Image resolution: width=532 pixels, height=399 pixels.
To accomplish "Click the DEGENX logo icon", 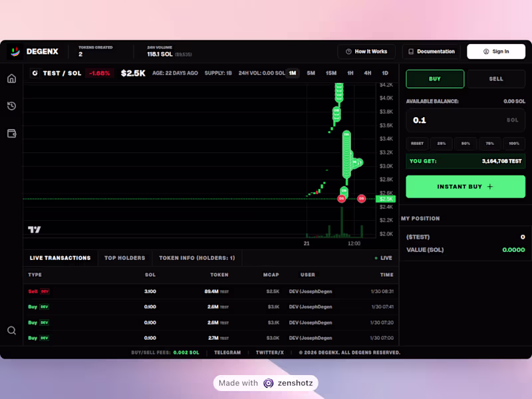I will tap(15, 52).
